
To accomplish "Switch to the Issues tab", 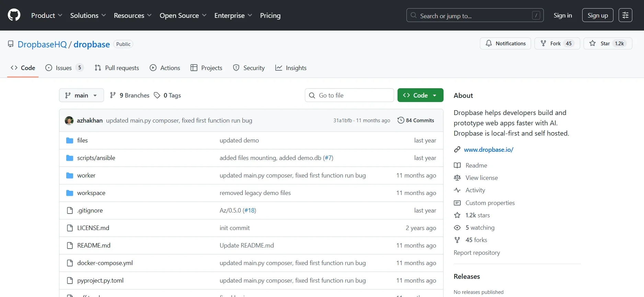I will (x=64, y=68).
